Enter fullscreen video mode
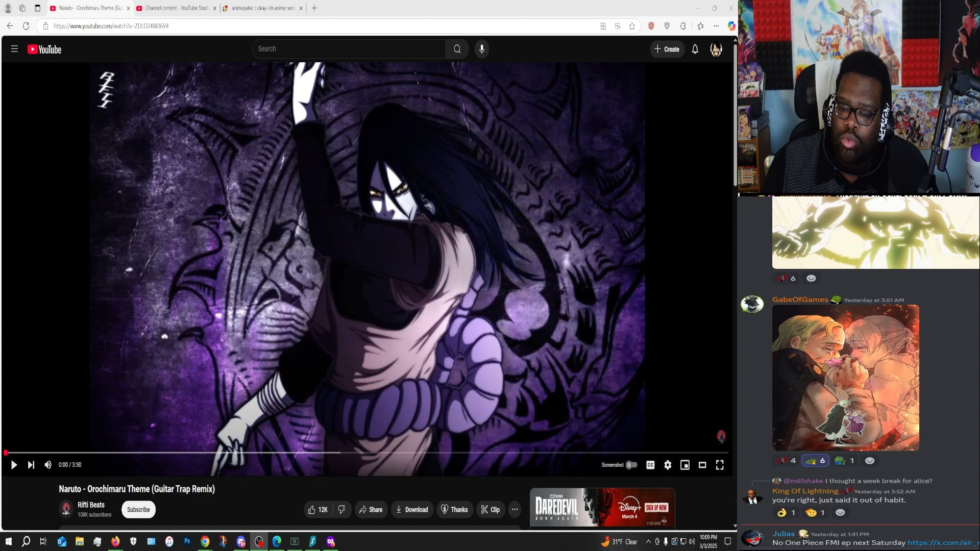Image resolution: width=980 pixels, height=551 pixels. click(x=720, y=465)
